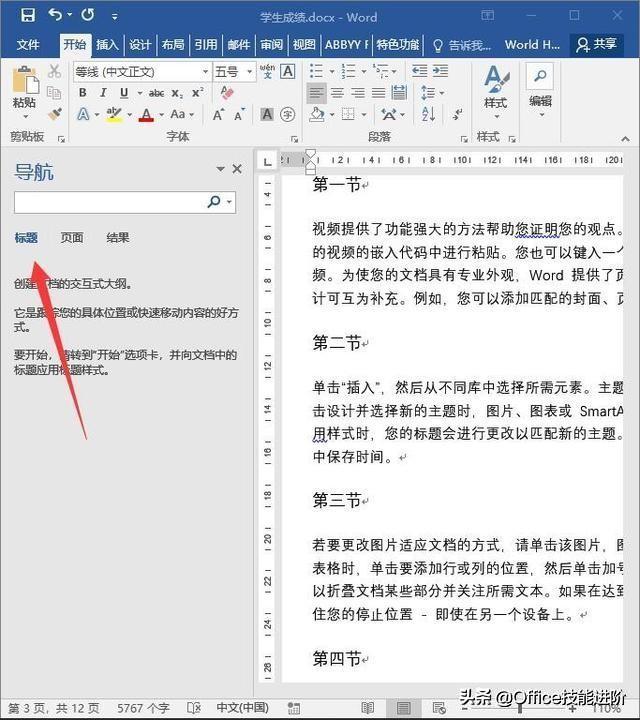Switch to the 设计 ribbon tab

point(140,45)
